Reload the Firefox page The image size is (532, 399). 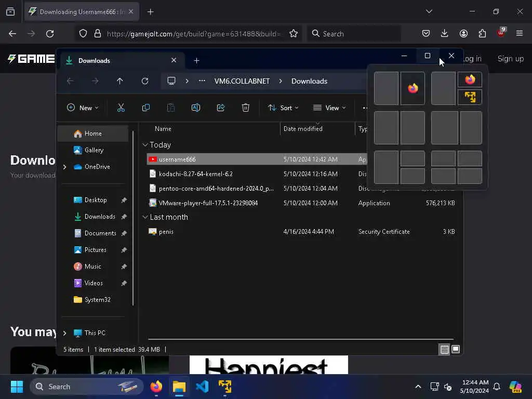point(50,34)
